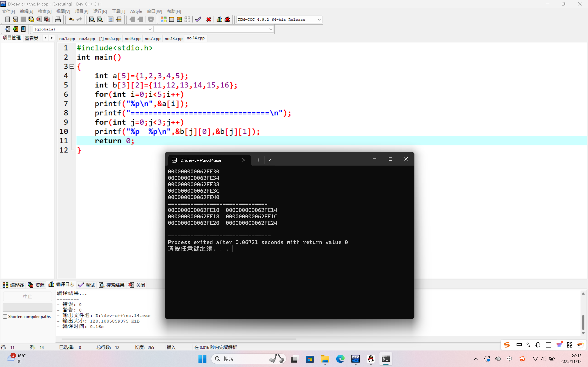Image resolution: width=588 pixels, height=367 pixels.
Task: Switch to the no.13.cpp tab
Action: [173, 38]
